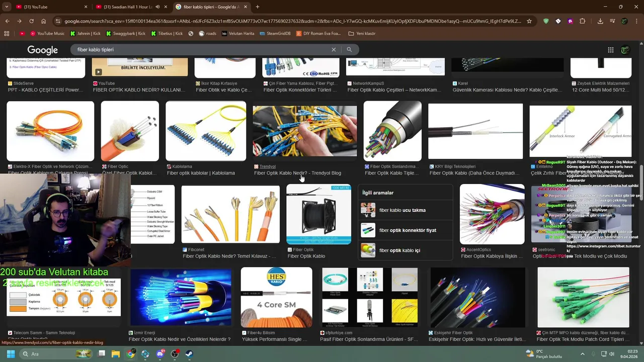Open the Jahrein | Kick bookmark

pos(86,33)
